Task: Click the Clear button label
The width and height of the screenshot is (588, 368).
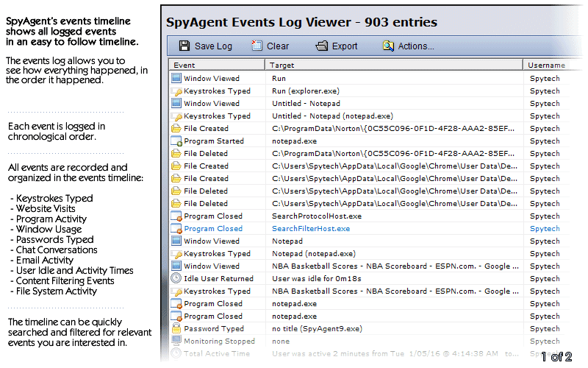Action: (x=278, y=46)
